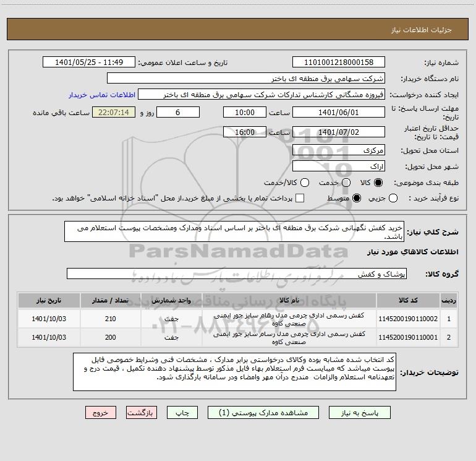Screen dimensions: 476x461
Task: Click the validity time field 16:00
Action: pos(245,132)
